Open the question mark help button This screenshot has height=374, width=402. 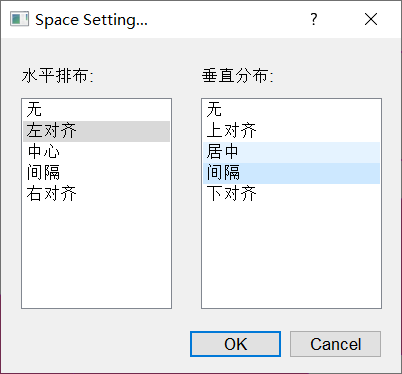(x=314, y=19)
